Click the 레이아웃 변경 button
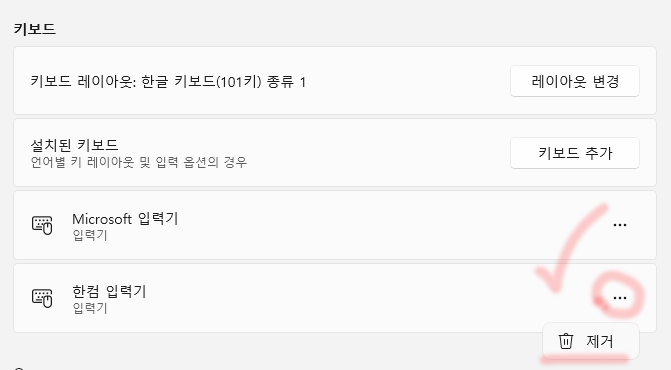This screenshot has width=671, height=370. (575, 81)
